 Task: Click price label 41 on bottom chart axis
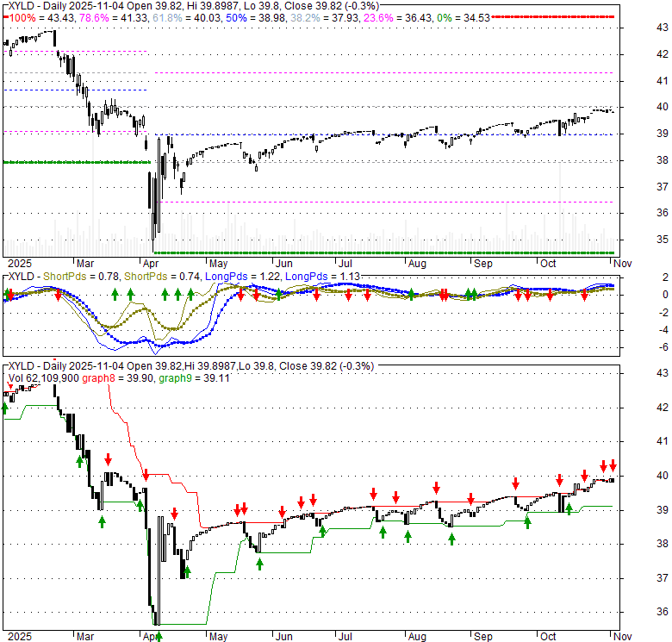(x=663, y=441)
